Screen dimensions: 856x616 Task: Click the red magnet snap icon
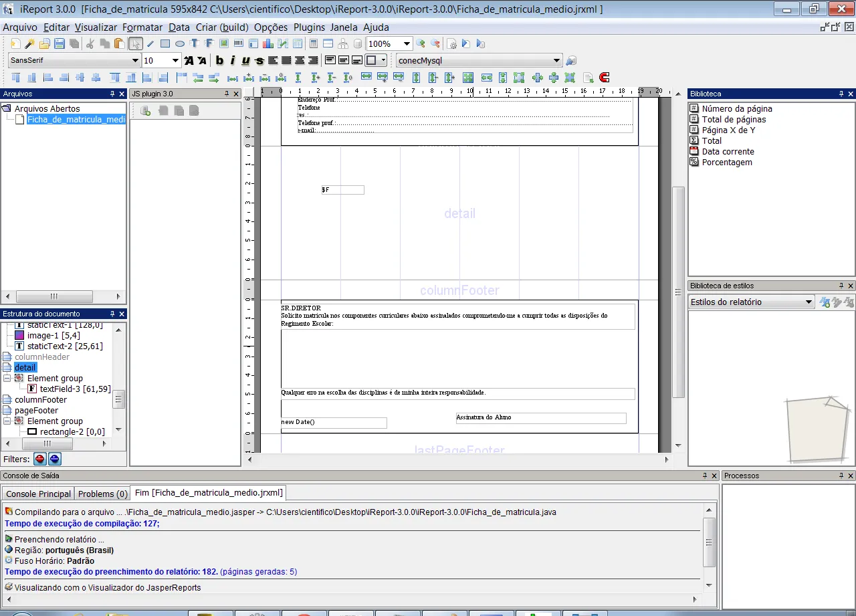point(605,78)
